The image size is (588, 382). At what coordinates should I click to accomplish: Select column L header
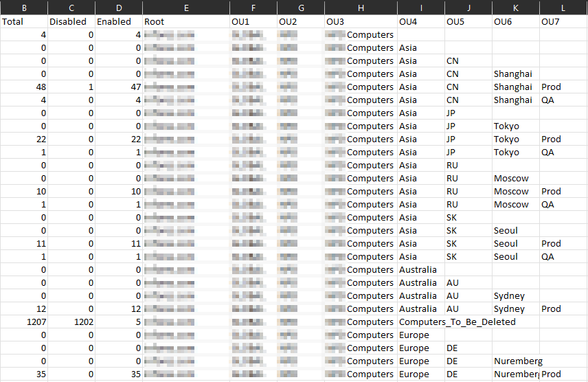pos(563,8)
